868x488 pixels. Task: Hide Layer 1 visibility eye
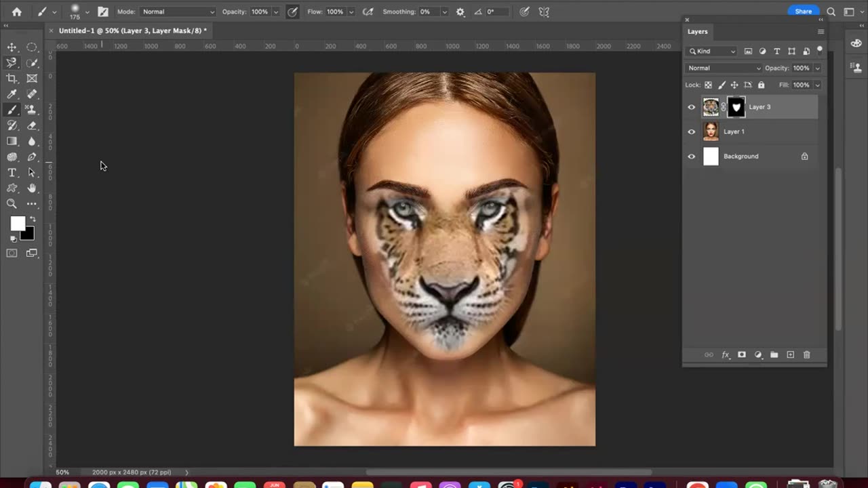point(691,131)
